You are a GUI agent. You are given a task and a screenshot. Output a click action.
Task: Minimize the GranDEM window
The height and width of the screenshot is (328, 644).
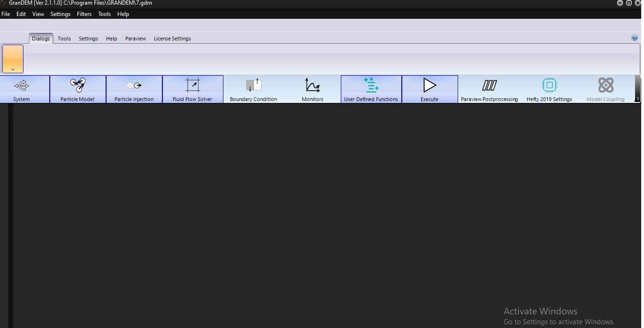(621, 3)
